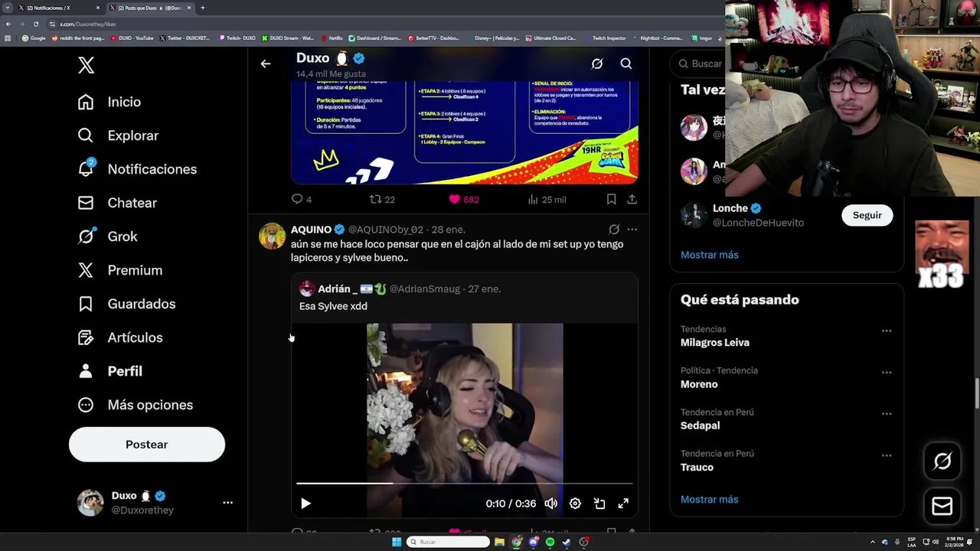Image resolution: width=980 pixels, height=551 pixels.
Task: Open File Explorer from the taskbar
Action: (x=499, y=542)
